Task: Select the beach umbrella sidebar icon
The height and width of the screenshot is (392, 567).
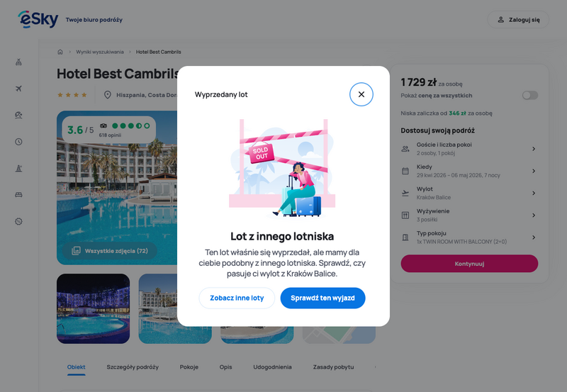Action: (19, 115)
